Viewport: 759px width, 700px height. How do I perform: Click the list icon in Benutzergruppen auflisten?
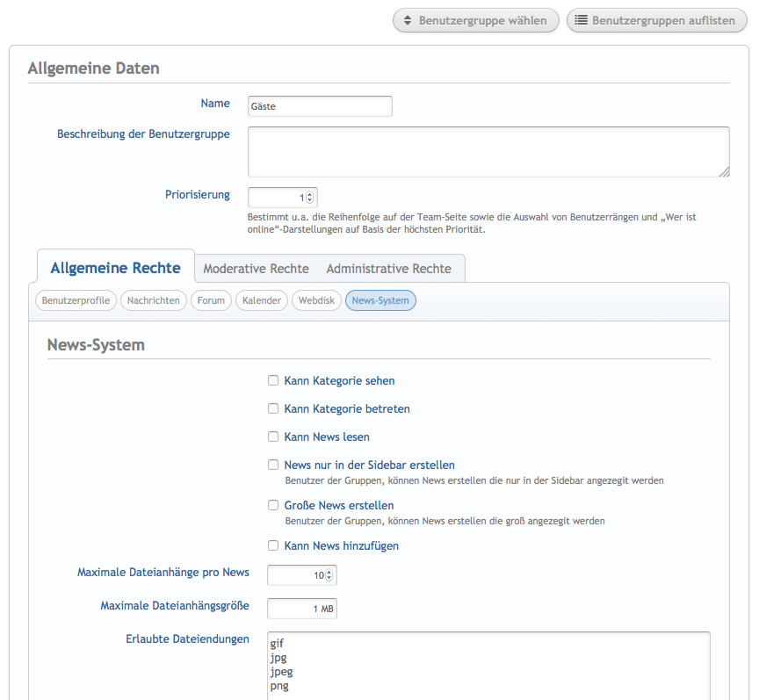click(x=582, y=20)
